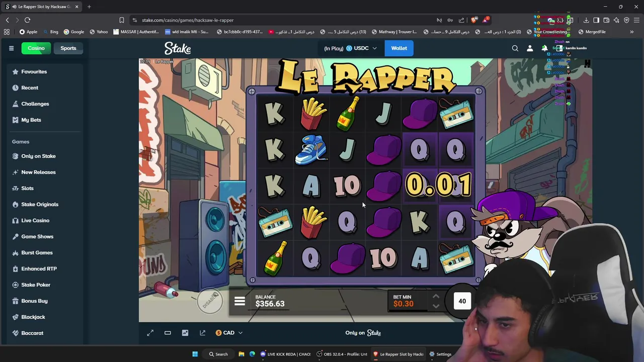Viewport: 644px width, 362px height.
Task: Open the MergedFile bookmark
Action: pyautogui.click(x=592, y=32)
